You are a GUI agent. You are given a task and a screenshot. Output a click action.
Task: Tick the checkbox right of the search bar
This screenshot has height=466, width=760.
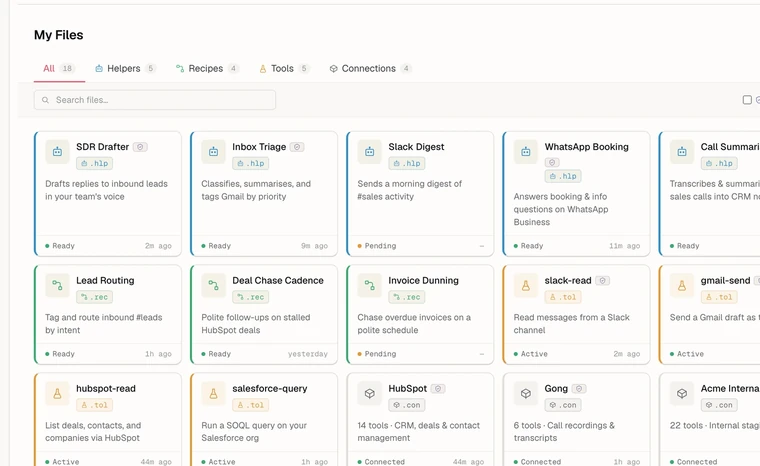coord(747,100)
